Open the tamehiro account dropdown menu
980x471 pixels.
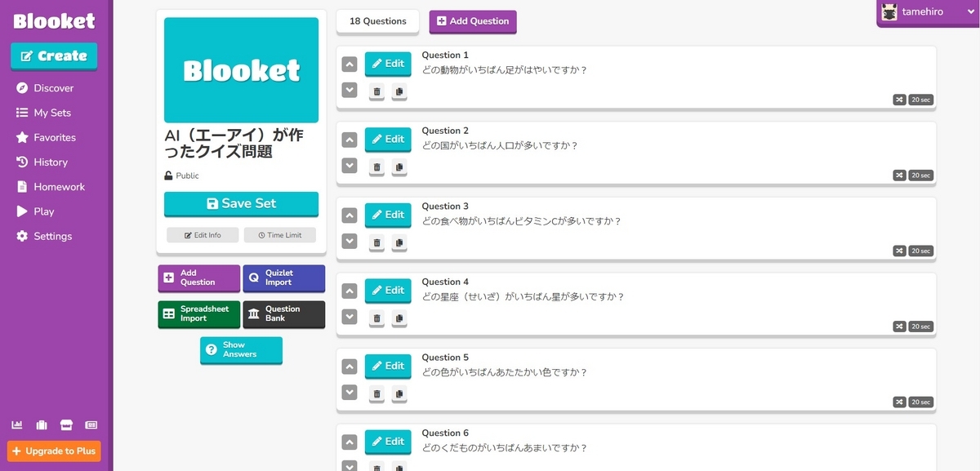tap(928, 12)
